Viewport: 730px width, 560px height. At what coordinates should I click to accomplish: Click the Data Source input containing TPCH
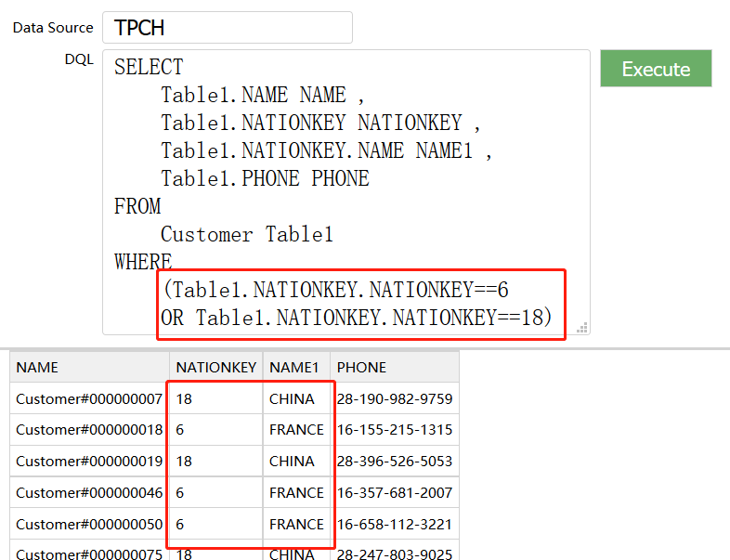[228, 28]
